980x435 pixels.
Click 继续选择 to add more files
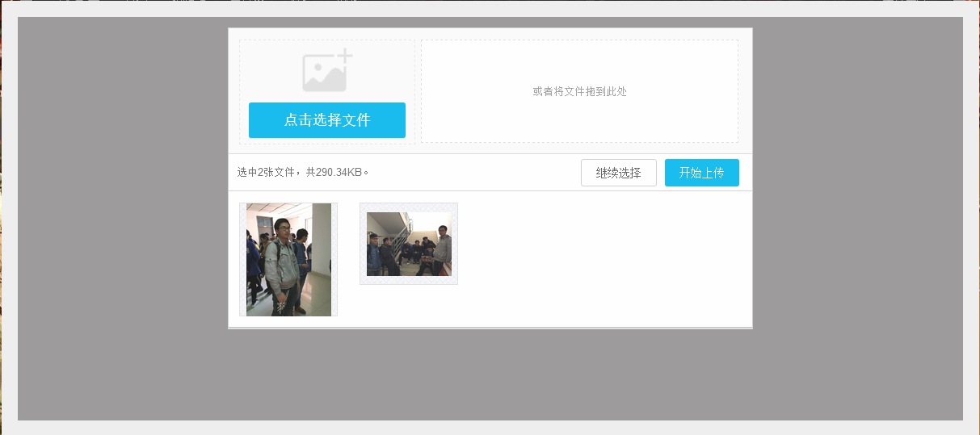click(619, 173)
